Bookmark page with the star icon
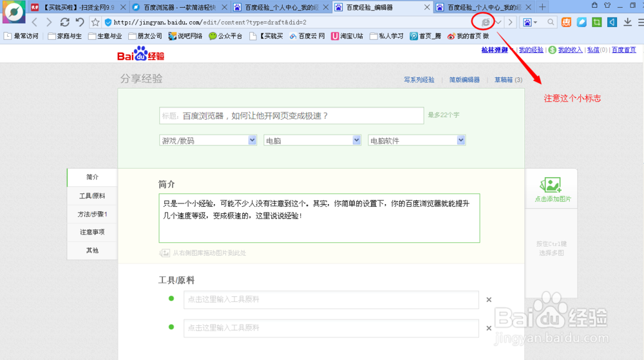This screenshot has width=644, height=360. (x=95, y=22)
